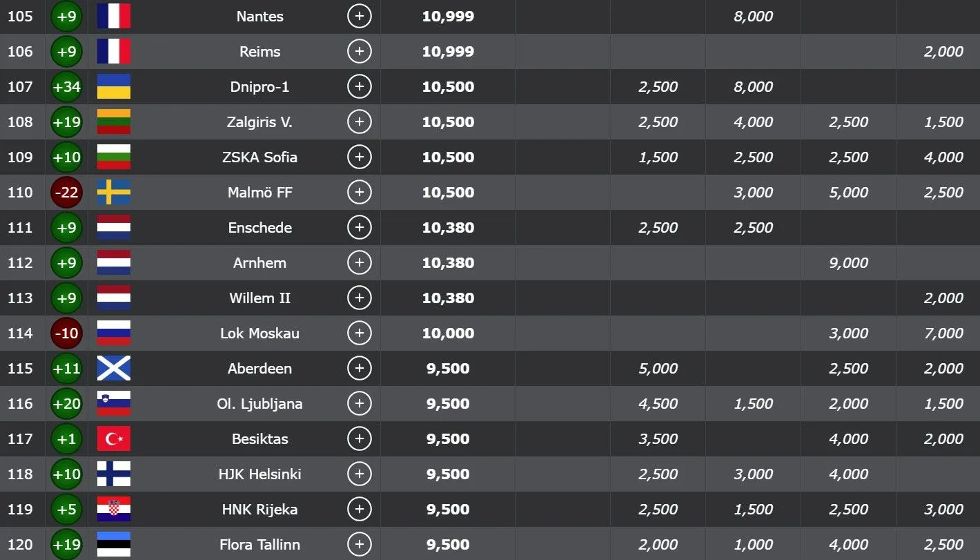Image resolution: width=980 pixels, height=560 pixels.
Task: Click the +1 change badge for Besiktas
Action: pyautogui.click(x=67, y=438)
